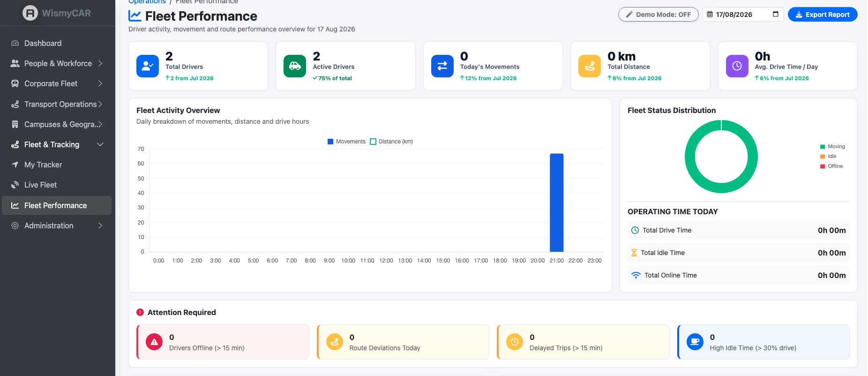
Task: Toggle Moving segment in donut legend
Action: [832, 147]
